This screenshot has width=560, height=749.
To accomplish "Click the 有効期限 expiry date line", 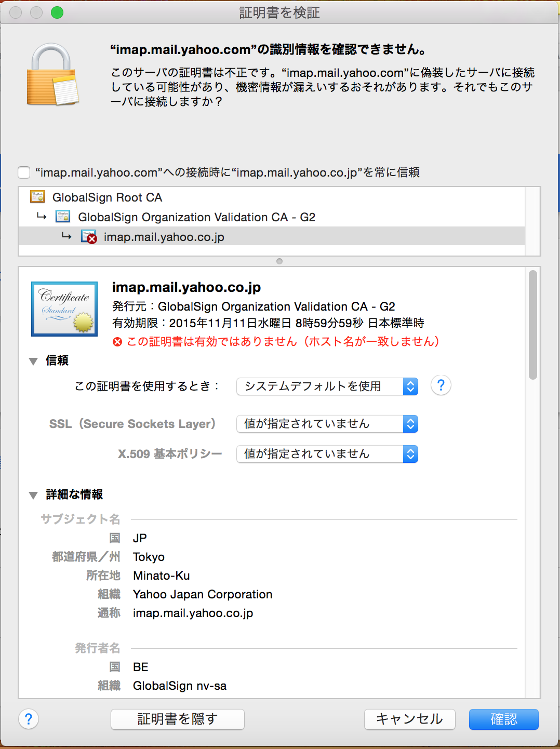I will pos(269,323).
